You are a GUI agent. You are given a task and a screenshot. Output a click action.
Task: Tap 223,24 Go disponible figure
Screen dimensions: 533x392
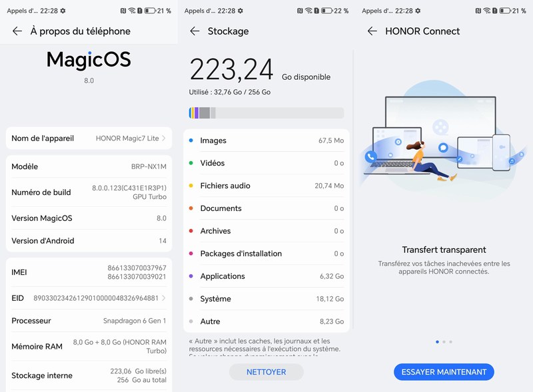pyautogui.click(x=260, y=70)
